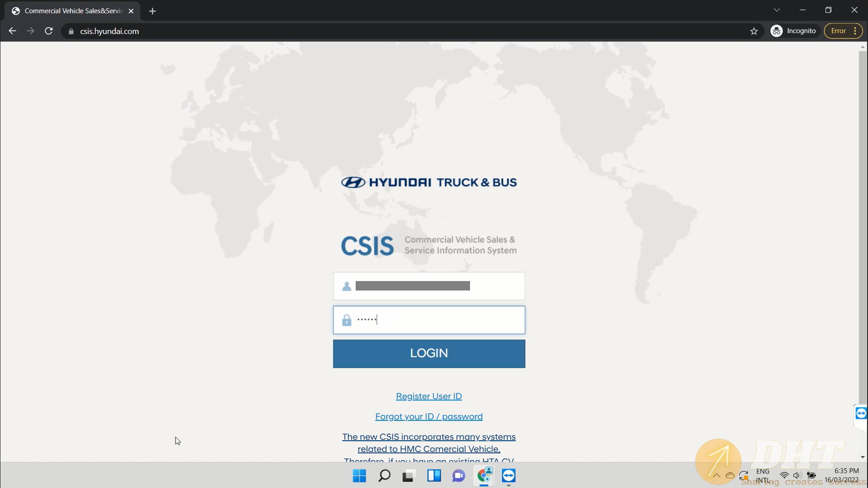Open TeamViewer from the taskbar

[x=508, y=476]
